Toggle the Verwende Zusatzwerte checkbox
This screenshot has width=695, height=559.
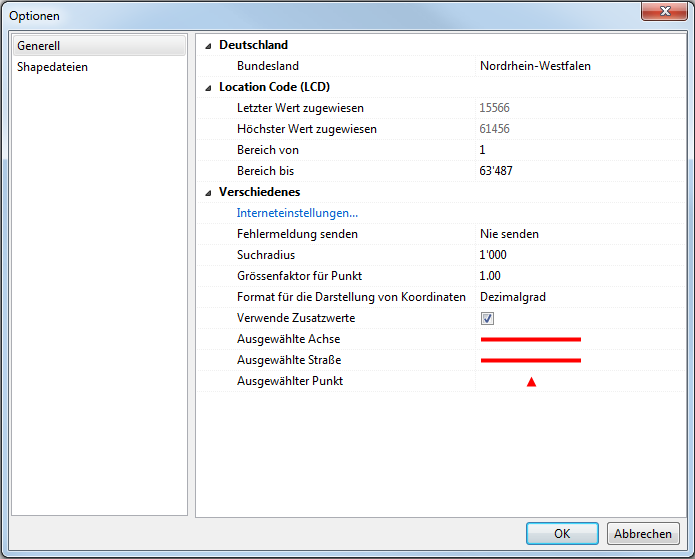[x=488, y=318]
